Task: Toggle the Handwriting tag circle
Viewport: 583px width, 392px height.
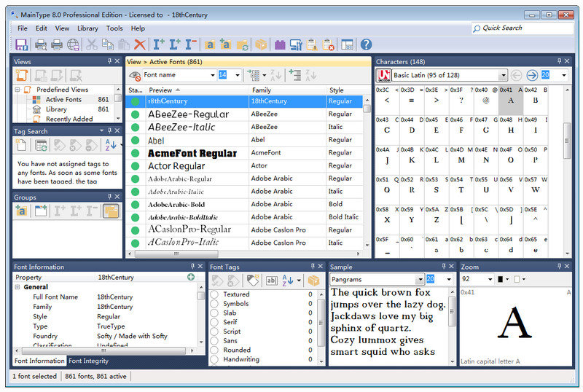Action: click(214, 359)
